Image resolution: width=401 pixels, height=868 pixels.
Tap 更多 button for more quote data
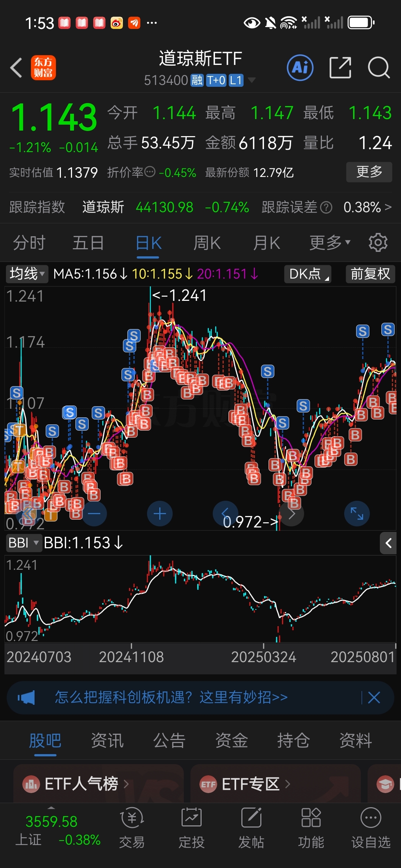point(369,172)
